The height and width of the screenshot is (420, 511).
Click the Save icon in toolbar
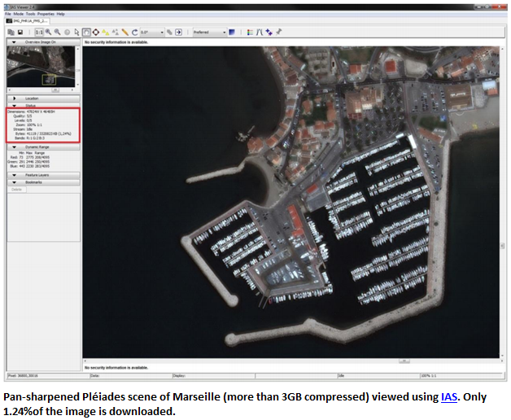(20, 32)
